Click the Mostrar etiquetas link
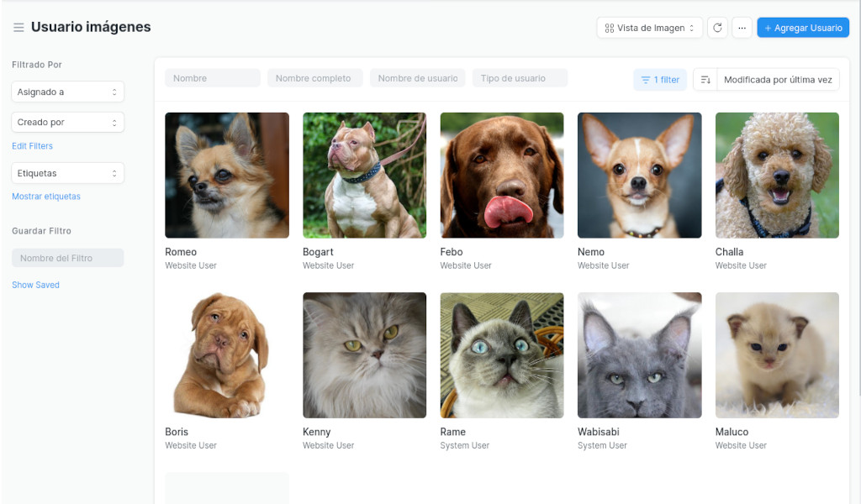This screenshot has height=504, width=861. 46,197
